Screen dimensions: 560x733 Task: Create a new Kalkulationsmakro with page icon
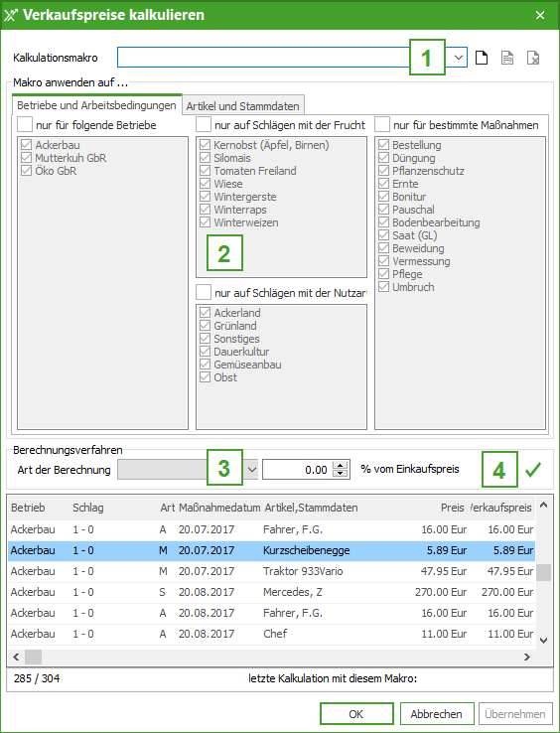482,58
